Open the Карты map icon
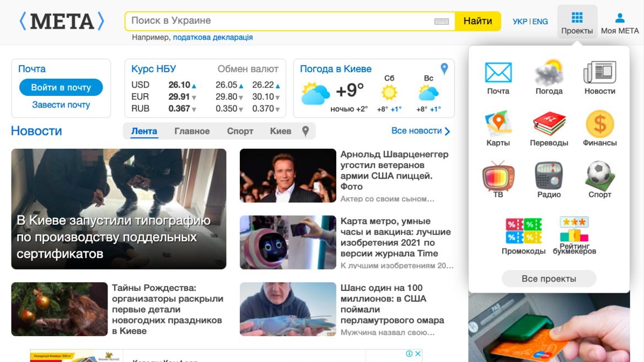Screen dimensions: 644x362 pos(498,124)
